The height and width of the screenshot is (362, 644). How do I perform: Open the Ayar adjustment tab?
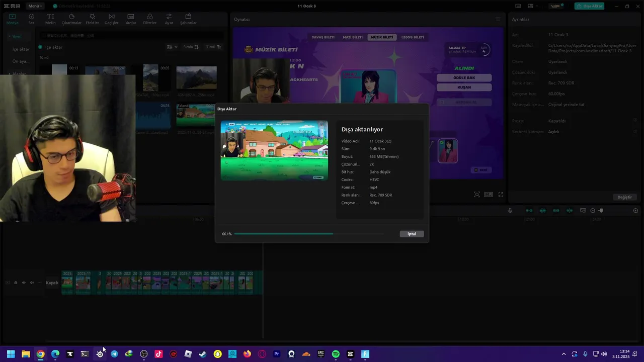[x=169, y=19]
